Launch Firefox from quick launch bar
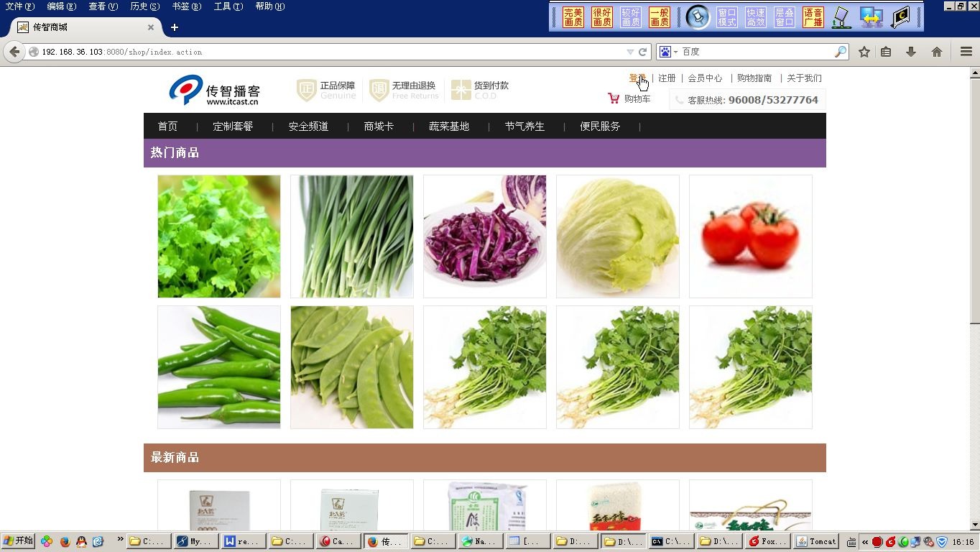The image size is (980, 552). (x=65, y=541)
